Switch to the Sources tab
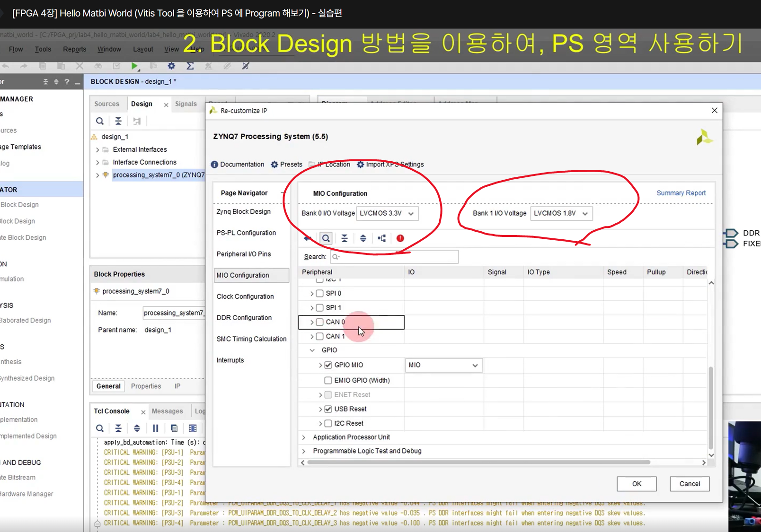The image size is (761, 532). (106, 104)
